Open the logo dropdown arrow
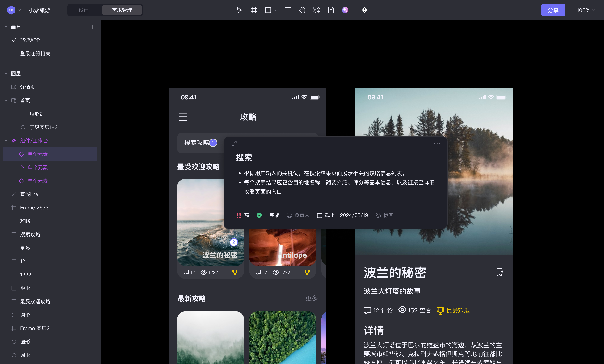The image size is (604, 364). pyautogui.click(x=19, y=10)
